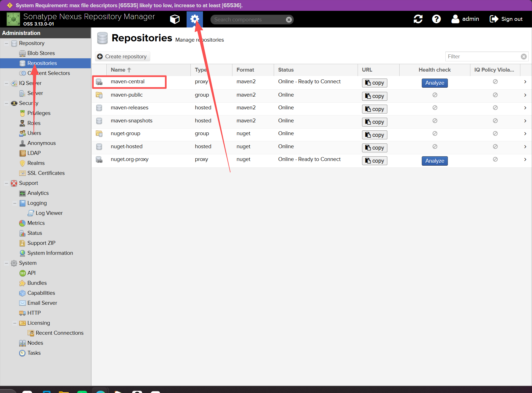The width and height of the screenshot is (532, 393).
Task: Open nuget.org-proxy row details chevron
Action: coord(525,160)
